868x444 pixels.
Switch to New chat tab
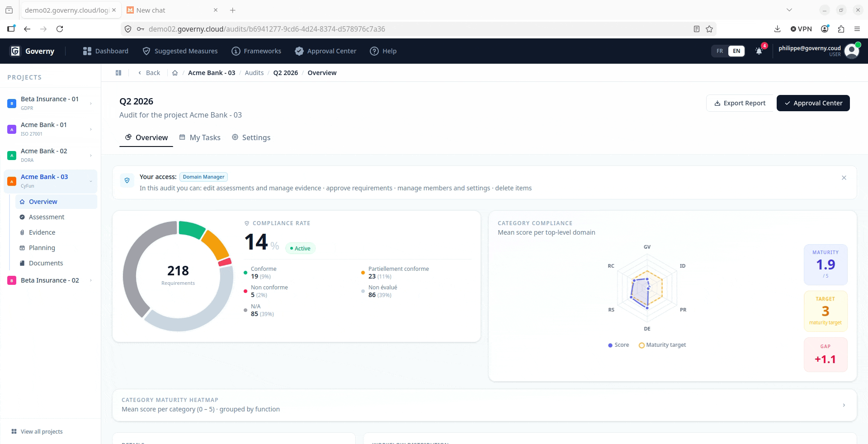point(172,10)
